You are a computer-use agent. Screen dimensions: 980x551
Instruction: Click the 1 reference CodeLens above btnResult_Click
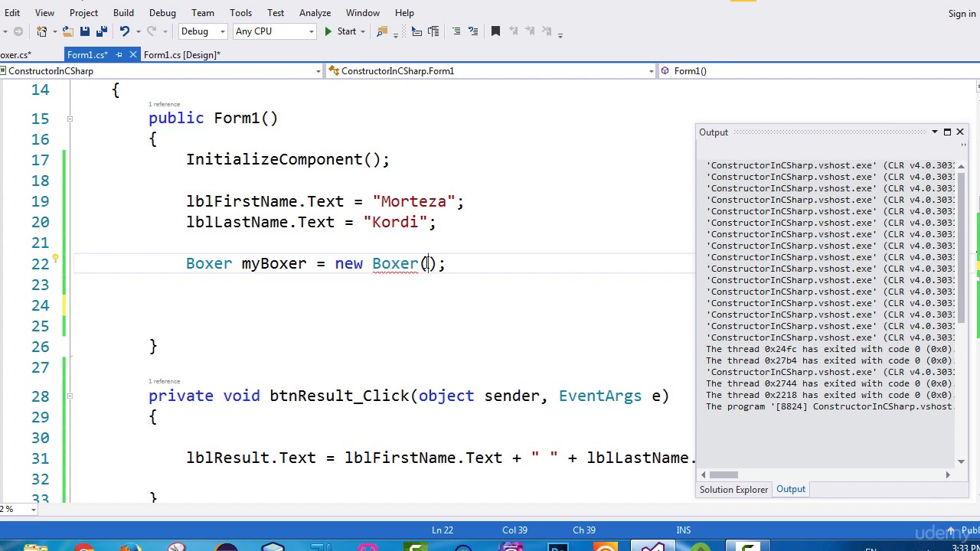click(x=164, y=381)
